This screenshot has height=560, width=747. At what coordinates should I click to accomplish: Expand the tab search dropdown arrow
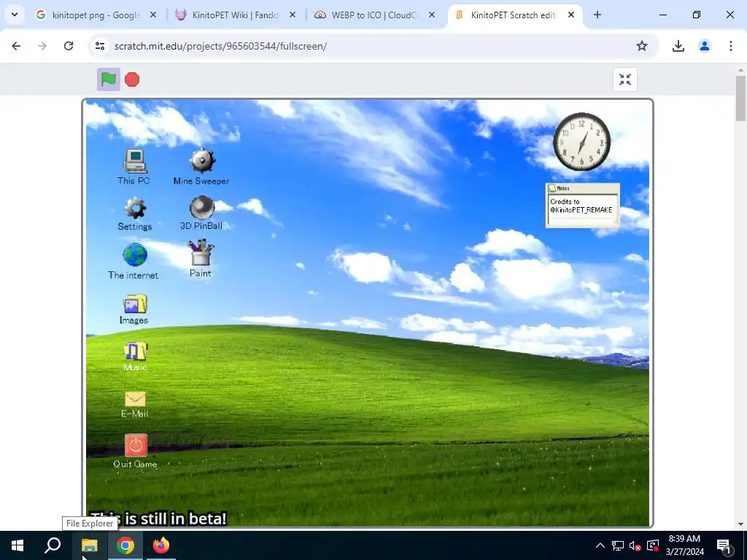pos(15,15)
